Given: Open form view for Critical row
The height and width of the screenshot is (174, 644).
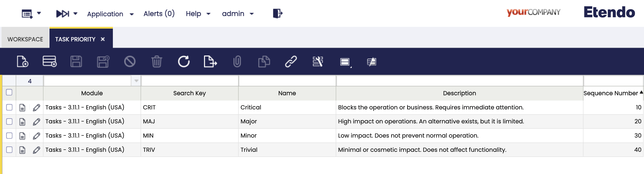Looking at the screenshot, I should (x=22, y=108).
